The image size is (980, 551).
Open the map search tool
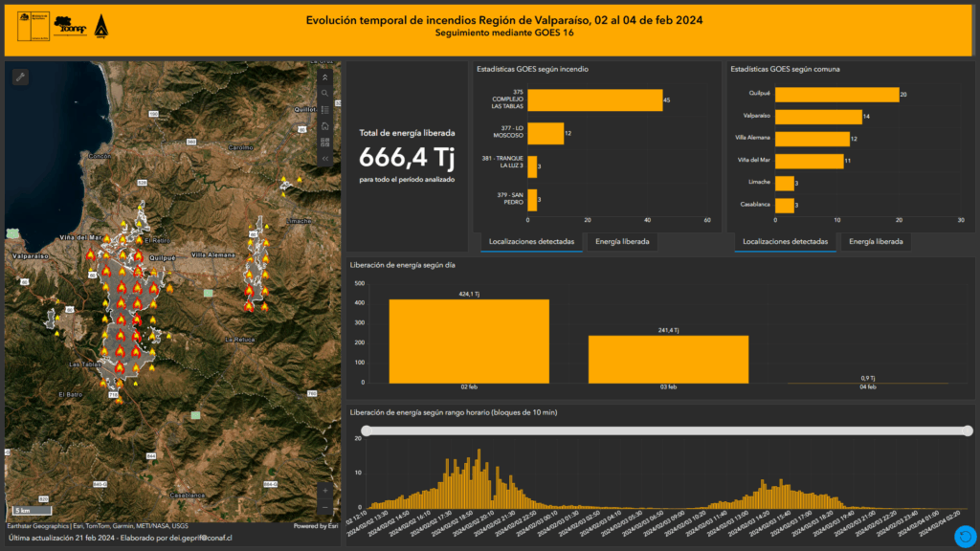(x=325, y=94)
